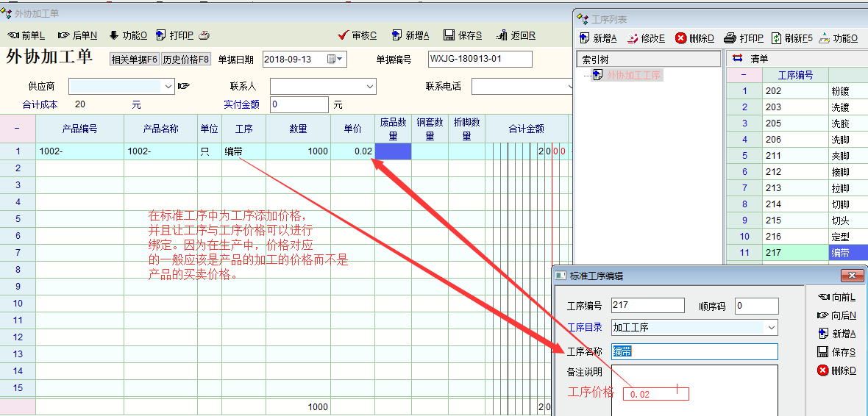868x416 pixels.
Task: Go to next order with 后单 icon
Action: 63,35
